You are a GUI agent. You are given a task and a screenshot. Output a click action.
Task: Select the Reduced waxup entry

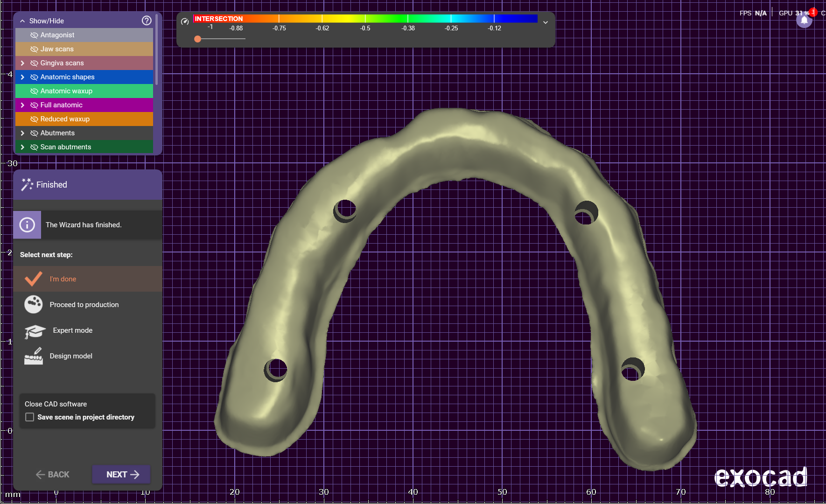pyautogui.click(x=65, y=119)
